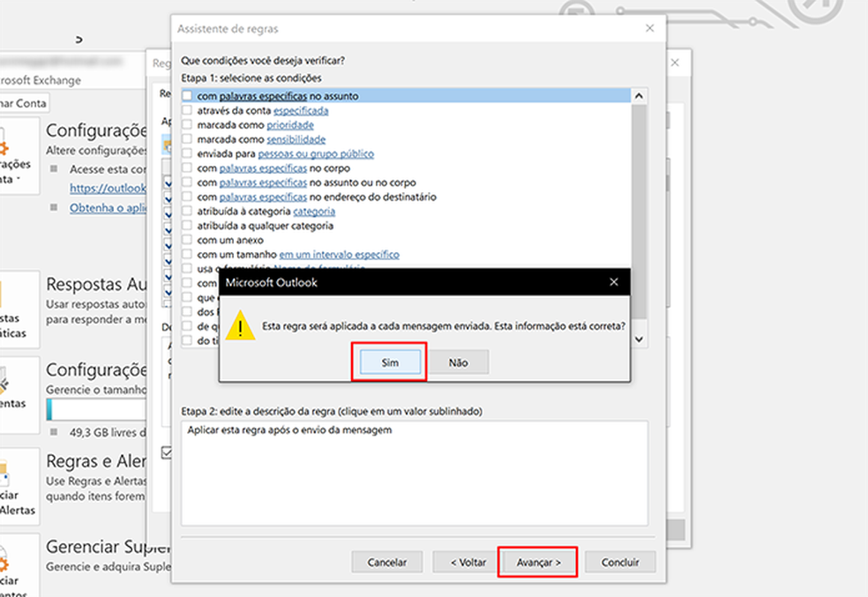Click the Cancelar button
This screenshot has width=868, height=597.
coord(387,562)
